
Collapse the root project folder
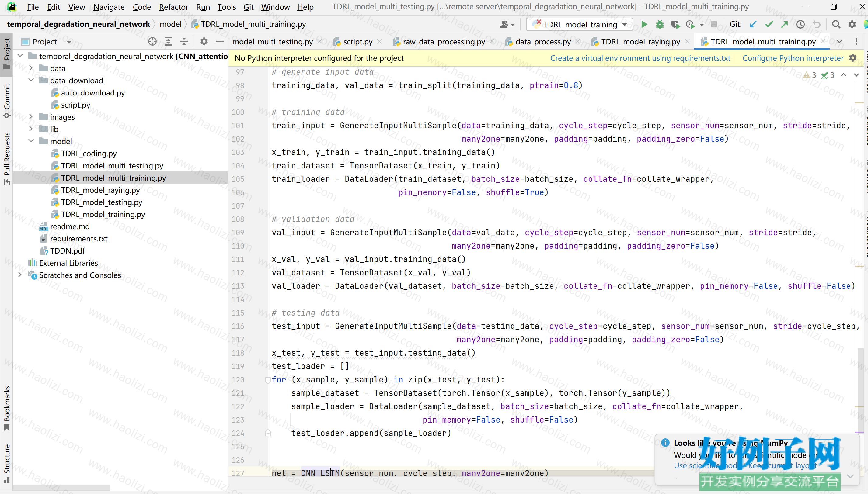pos(20,56)
